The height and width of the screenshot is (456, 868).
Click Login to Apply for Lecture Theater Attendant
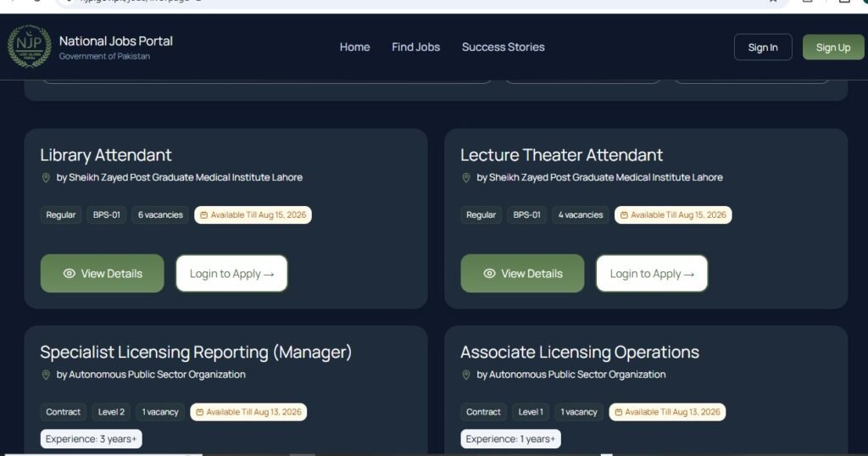652,274
